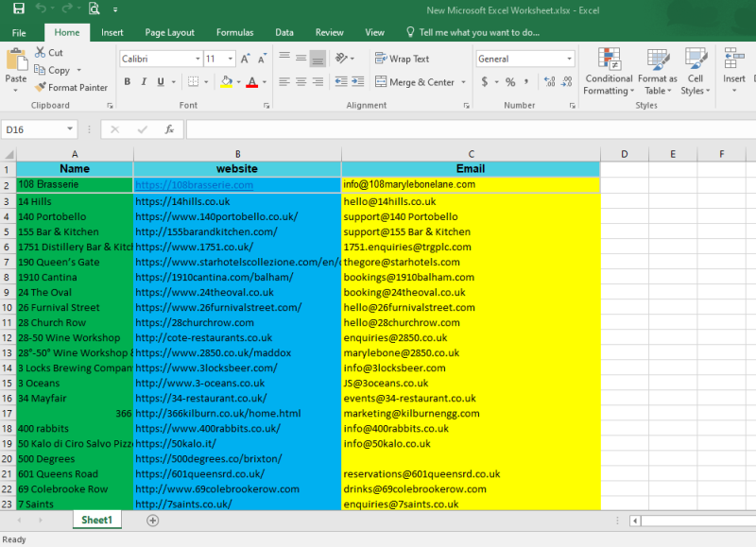Activate the Format Painter brush

[x=41, y=87]
